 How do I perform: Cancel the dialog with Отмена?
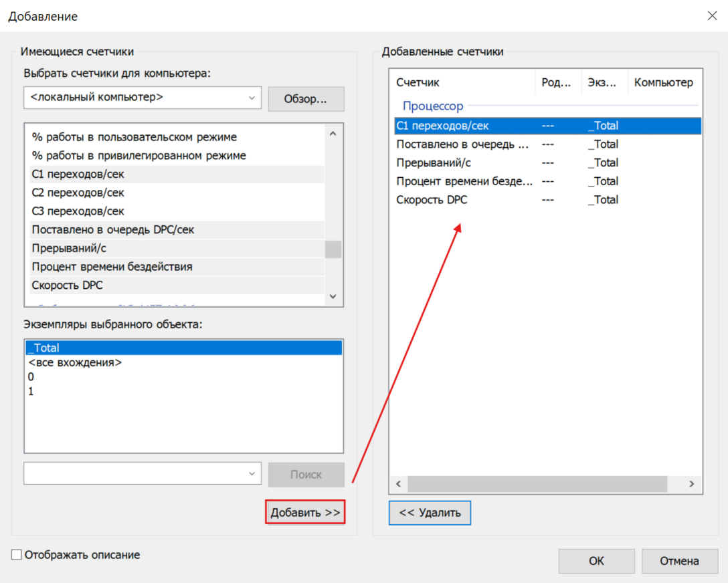coord(679,561)
